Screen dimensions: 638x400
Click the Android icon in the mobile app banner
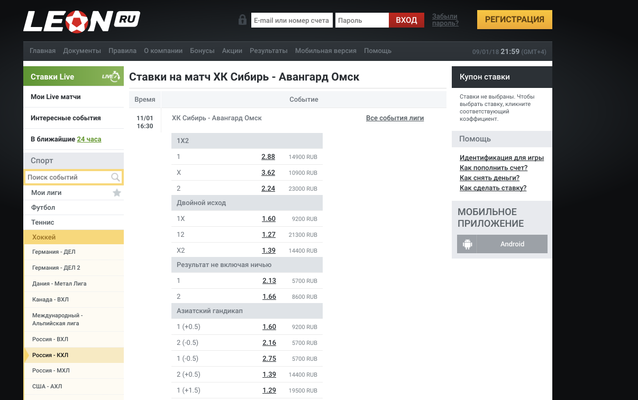[x=466, y=244]
